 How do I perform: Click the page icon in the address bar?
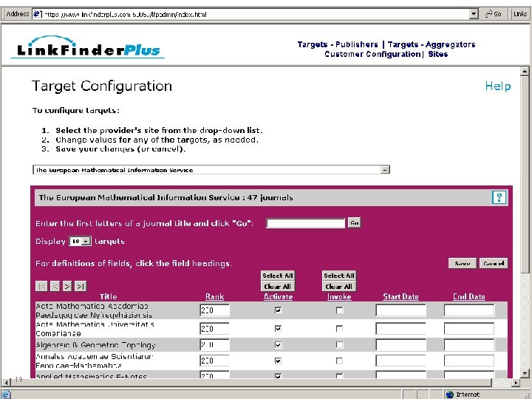38,14
